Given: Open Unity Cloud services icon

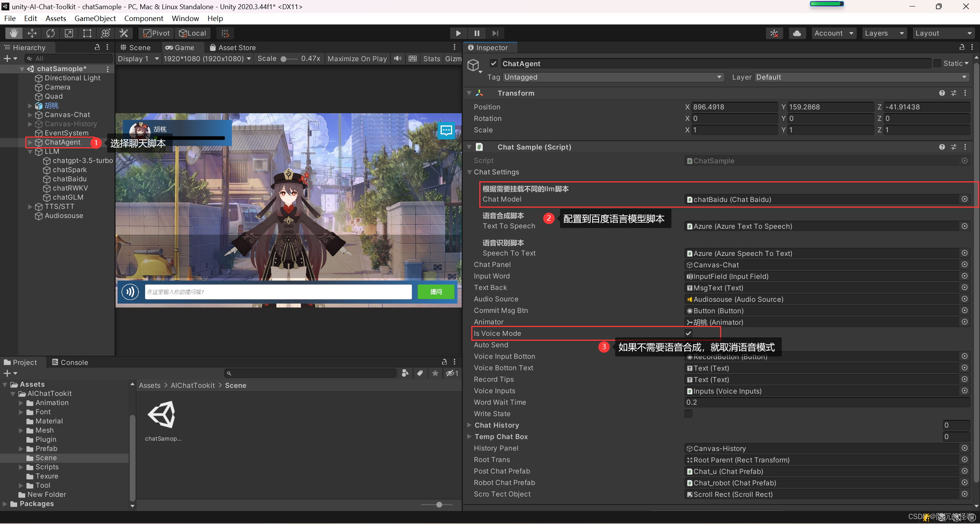Looking at the screenshot, I should coord(797,33).
